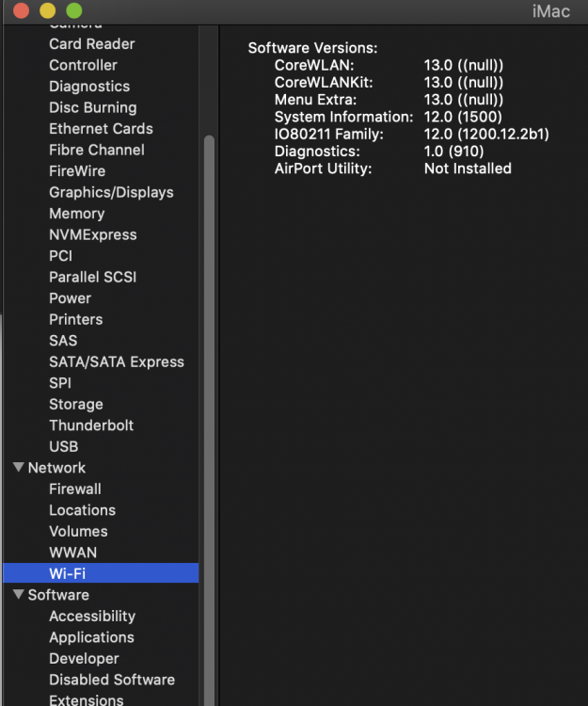Screen dimensions: 588x706
Task: Click the iMac window title
Action: coord(551,11)
